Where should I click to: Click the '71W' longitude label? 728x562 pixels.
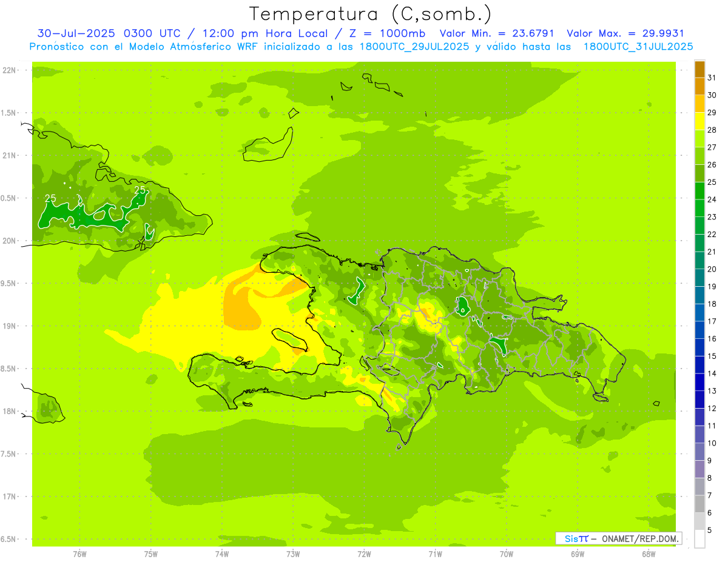(435, 554)
